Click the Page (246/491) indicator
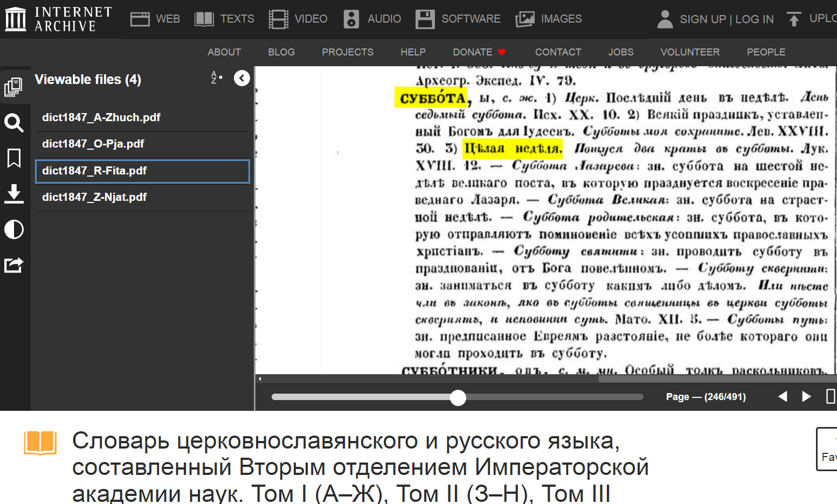 pos(706,397)
